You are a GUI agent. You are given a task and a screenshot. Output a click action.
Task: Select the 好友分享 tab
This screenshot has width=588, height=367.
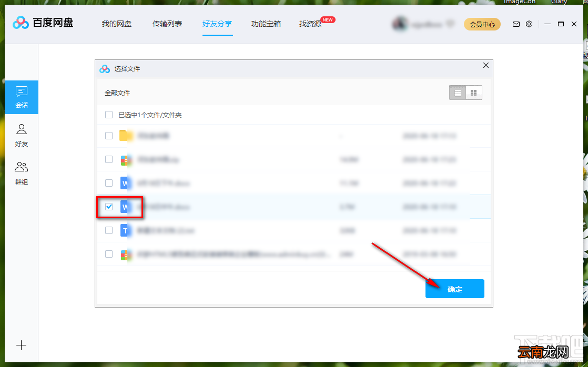click(x=218, y=24)
